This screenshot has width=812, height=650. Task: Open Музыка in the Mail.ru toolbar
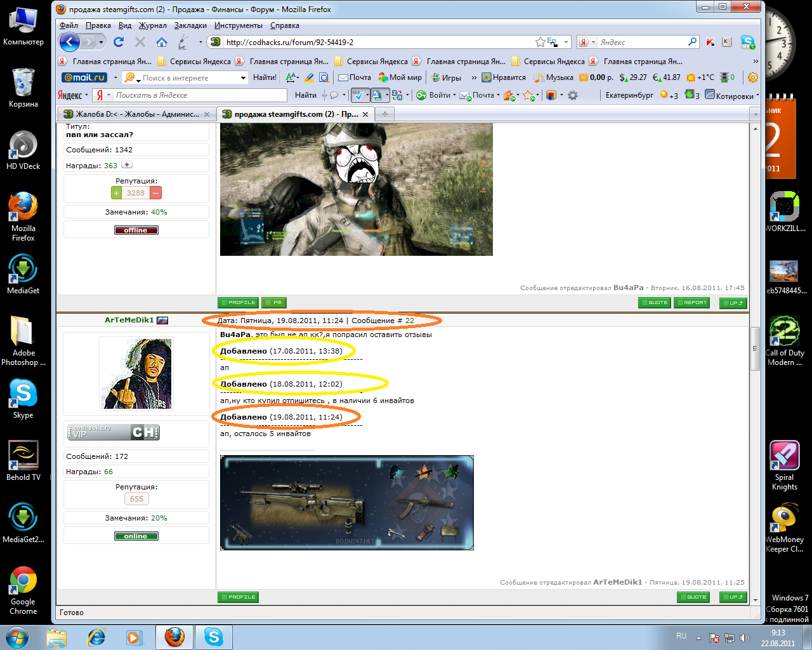coord(554,77)
